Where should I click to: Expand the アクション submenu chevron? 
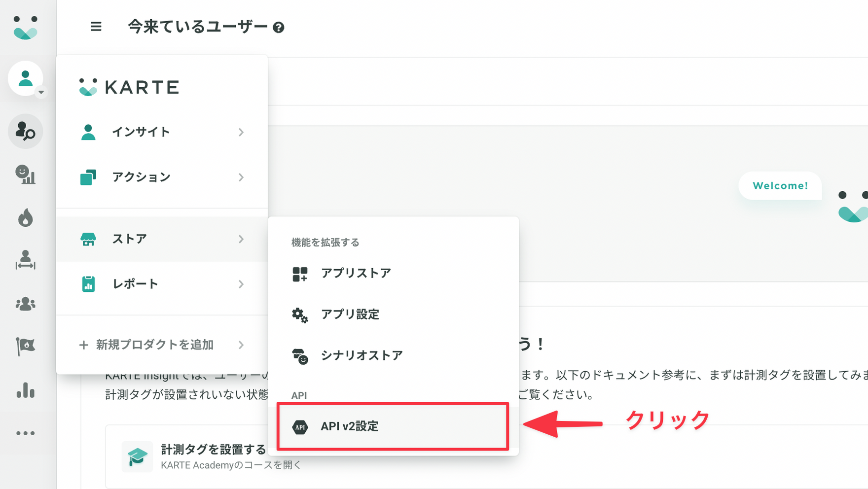point(241,177)
